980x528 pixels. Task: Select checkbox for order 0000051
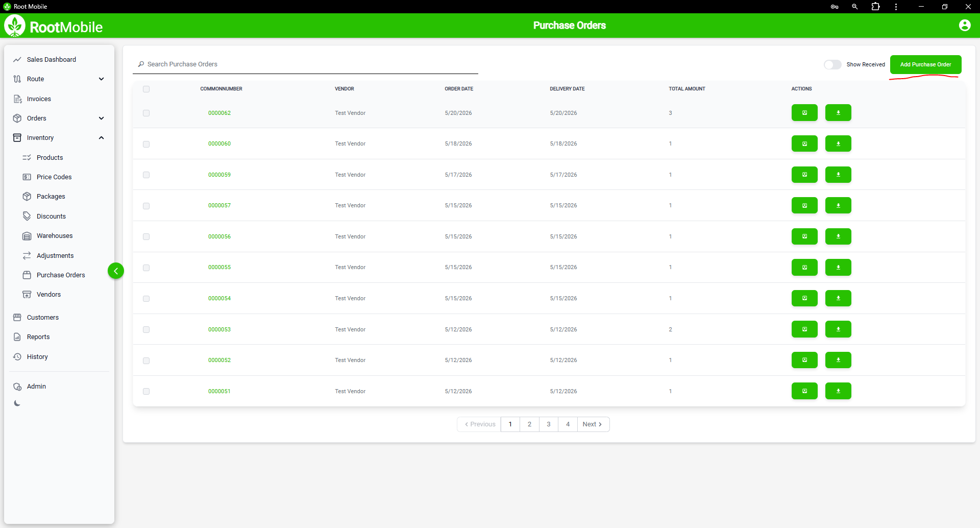(146, 392)
